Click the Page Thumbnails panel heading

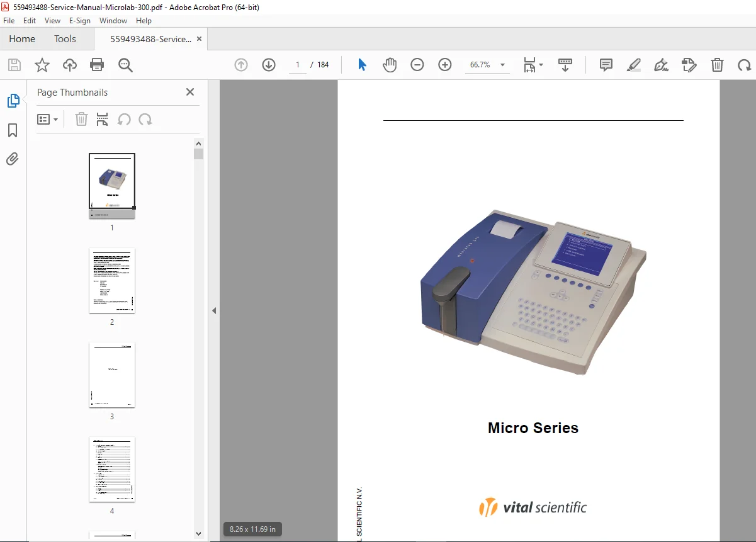point(72,92)
